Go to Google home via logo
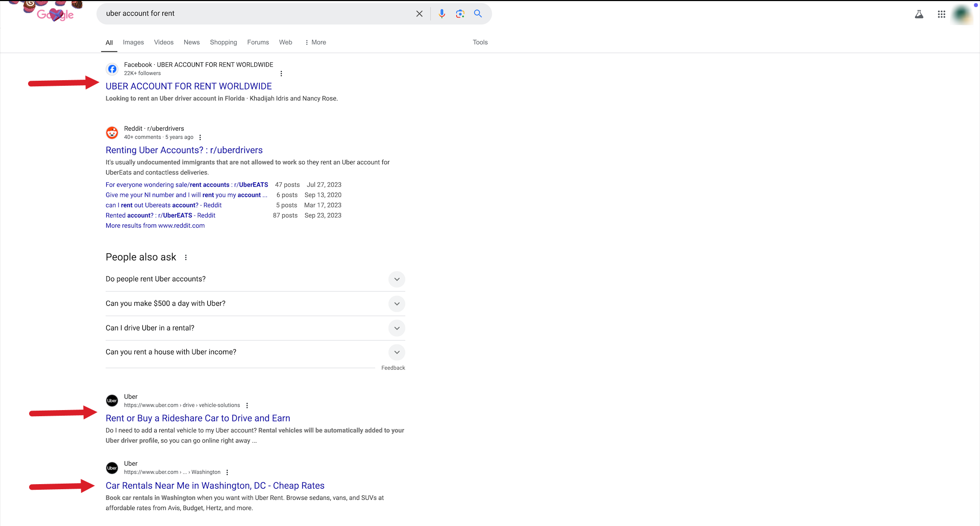 tap(55, 14)
